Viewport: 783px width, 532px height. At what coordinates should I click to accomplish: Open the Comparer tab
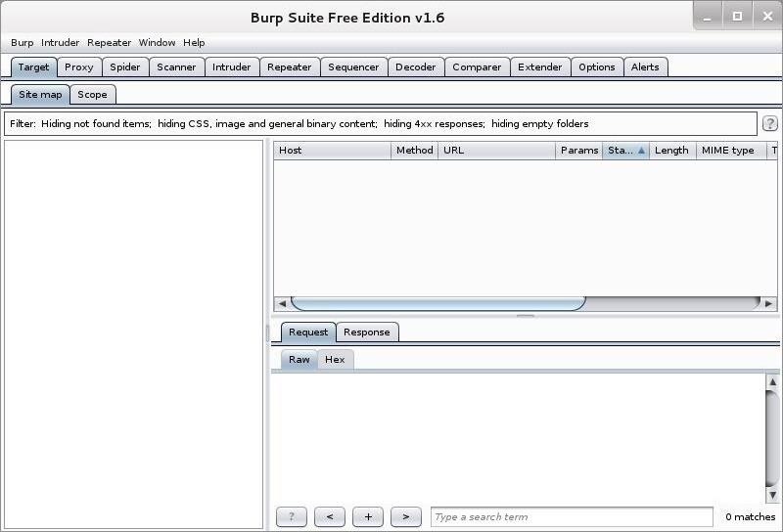pos(477,66)
